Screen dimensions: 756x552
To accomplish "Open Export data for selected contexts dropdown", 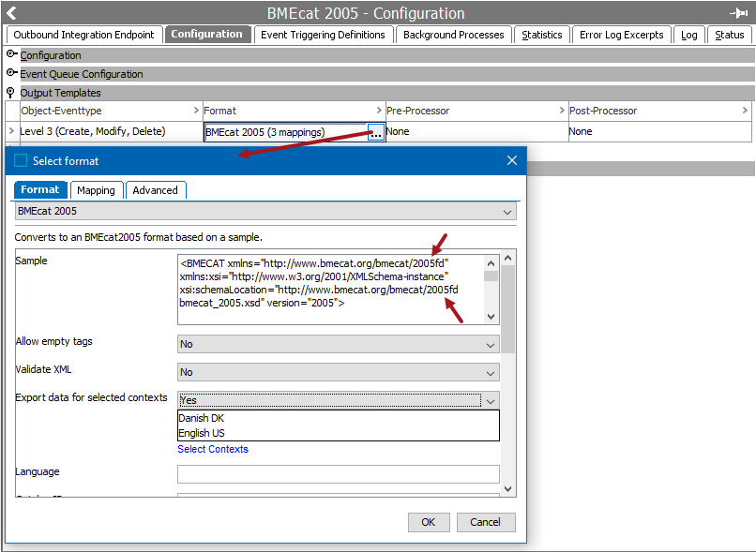I will pos(339,400).
